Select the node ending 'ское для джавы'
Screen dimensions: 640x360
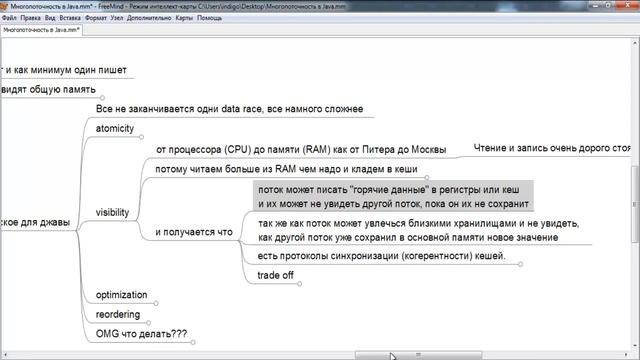tap(36, 222)
